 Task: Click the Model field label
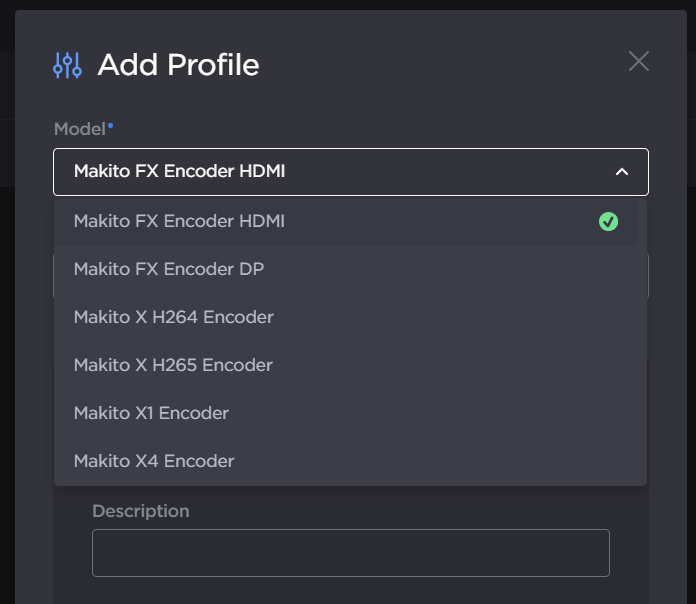click(80, 128)
